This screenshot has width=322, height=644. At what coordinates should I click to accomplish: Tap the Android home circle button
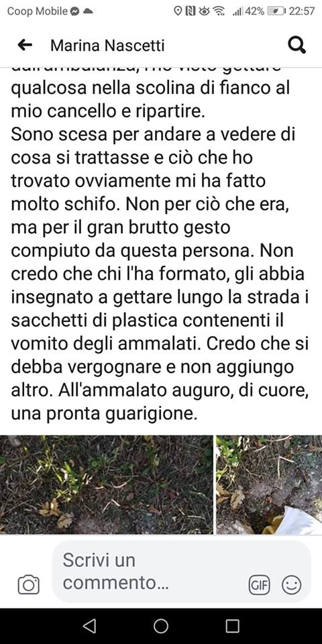tap(161, 626)
